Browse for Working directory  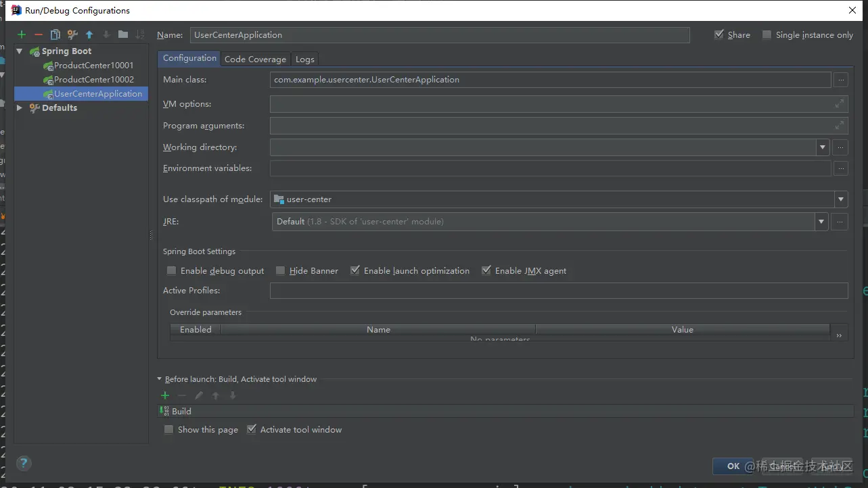[840, 147]
